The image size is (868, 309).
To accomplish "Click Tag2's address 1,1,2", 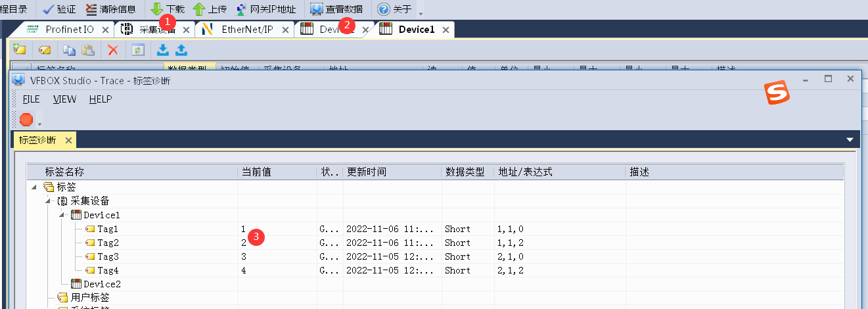I will 511,243.
